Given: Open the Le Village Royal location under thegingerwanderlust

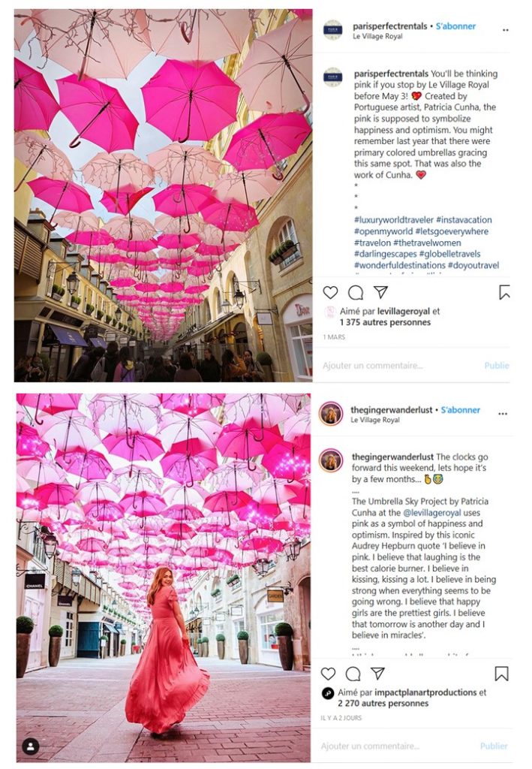Looking at the screenshot, I should (374, 420).
